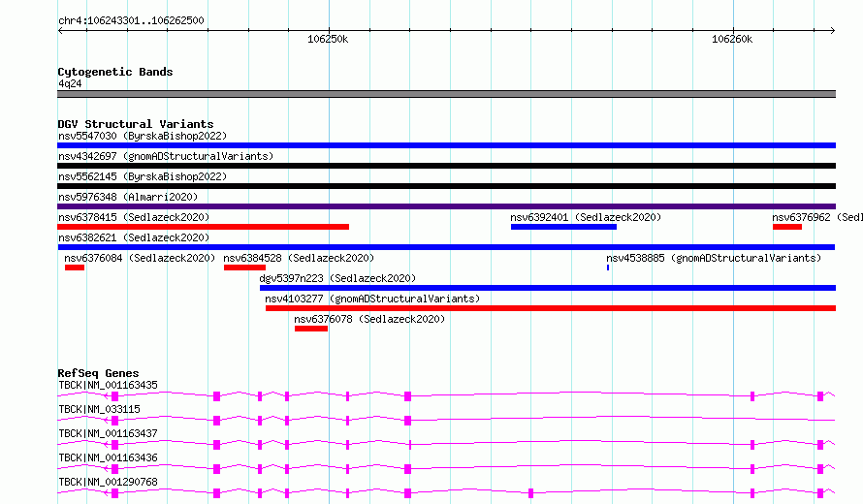Screen dimensions: 863x504
Task: Open nsv5547030 (ByrskaBishop2022) label
Action: pos(143,136)
